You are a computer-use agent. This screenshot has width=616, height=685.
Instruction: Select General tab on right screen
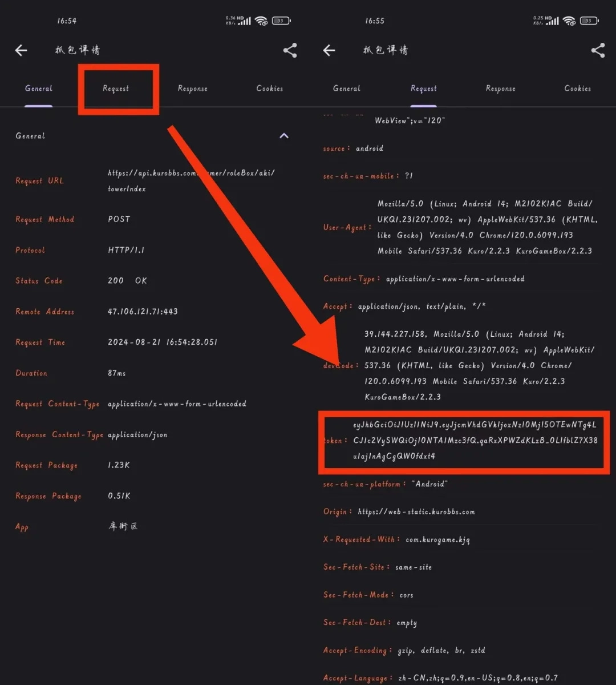(347, 88)
